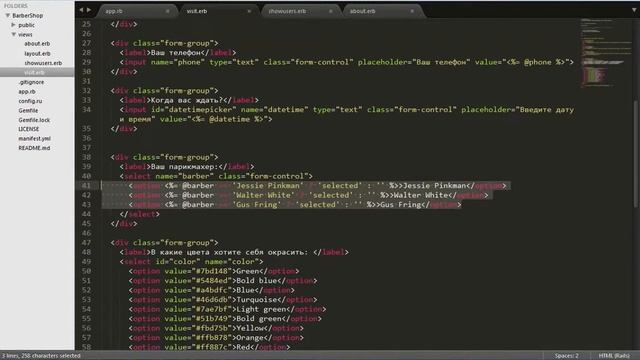Viewport: 640px width, 360px height.
Task: Select the BarberShop root folder
Action: click(27, 16)
